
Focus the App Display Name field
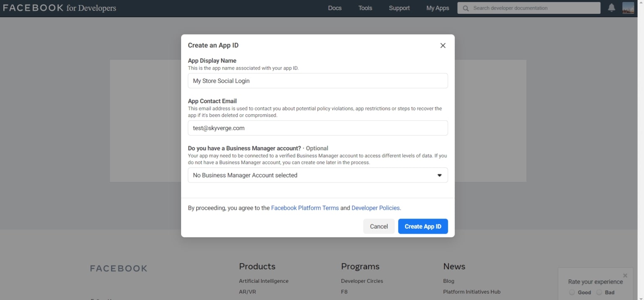click(318, 81)
